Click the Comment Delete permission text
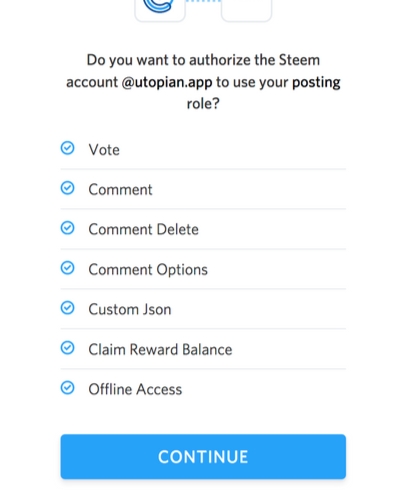405x490 pixels. point(143,229)
